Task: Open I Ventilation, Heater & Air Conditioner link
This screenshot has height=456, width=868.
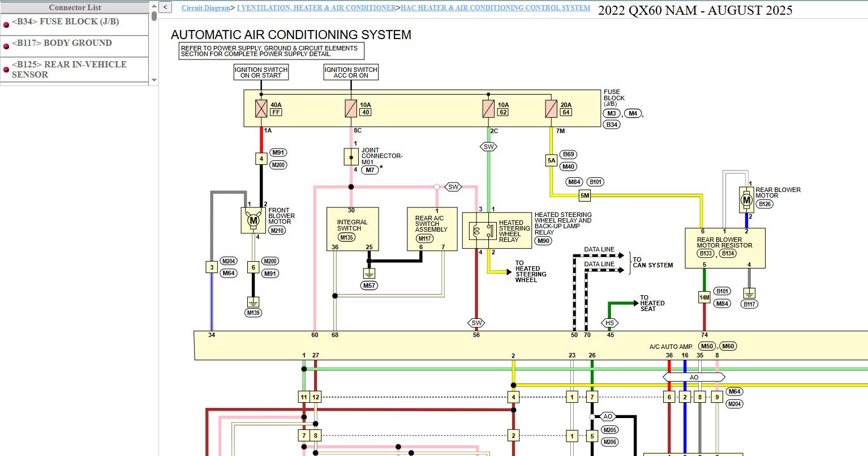Action: (317, 8)
